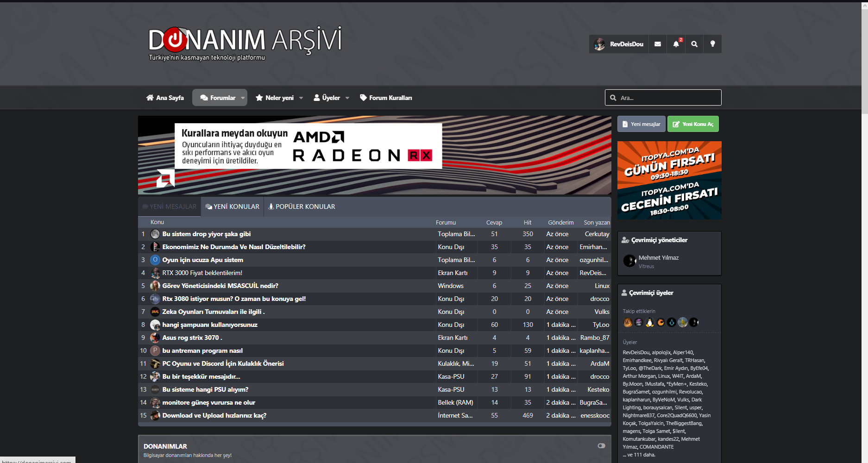Screen dimensions: 868x463
Task: Expand the Forumlar dropdown arrow
Action: coord(243,98)
